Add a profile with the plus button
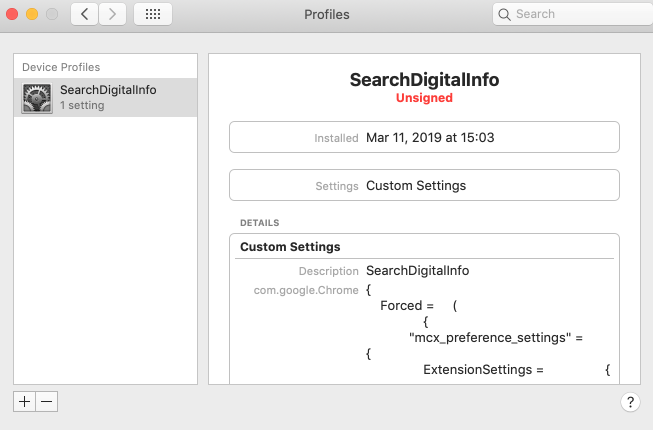 pyautogui.click(x=25, y=400)
